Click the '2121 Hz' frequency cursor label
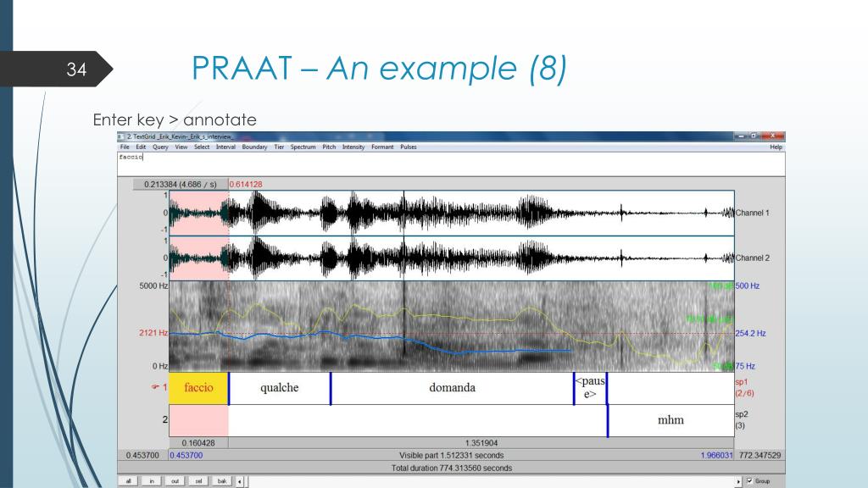The width and height of the screenshot is (868, 488). tap(153, 333)
